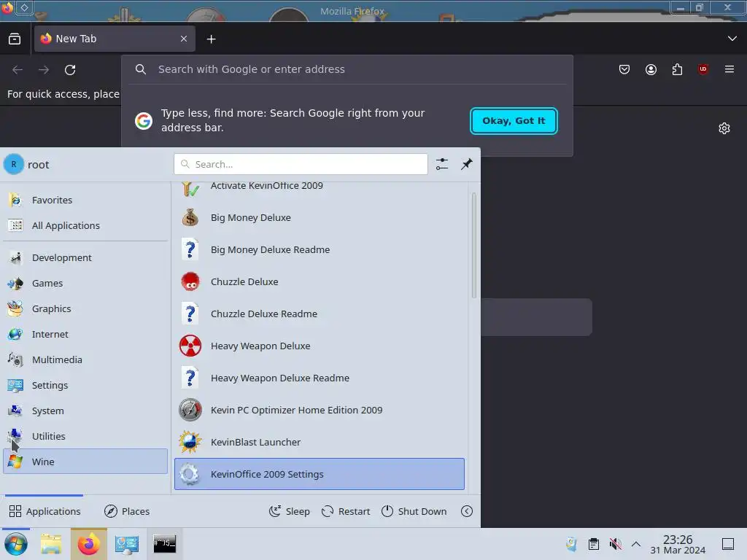This screenshot has height=560, width=747.
Task: Click launcher list scrollbar
Action: pos(474,245)
